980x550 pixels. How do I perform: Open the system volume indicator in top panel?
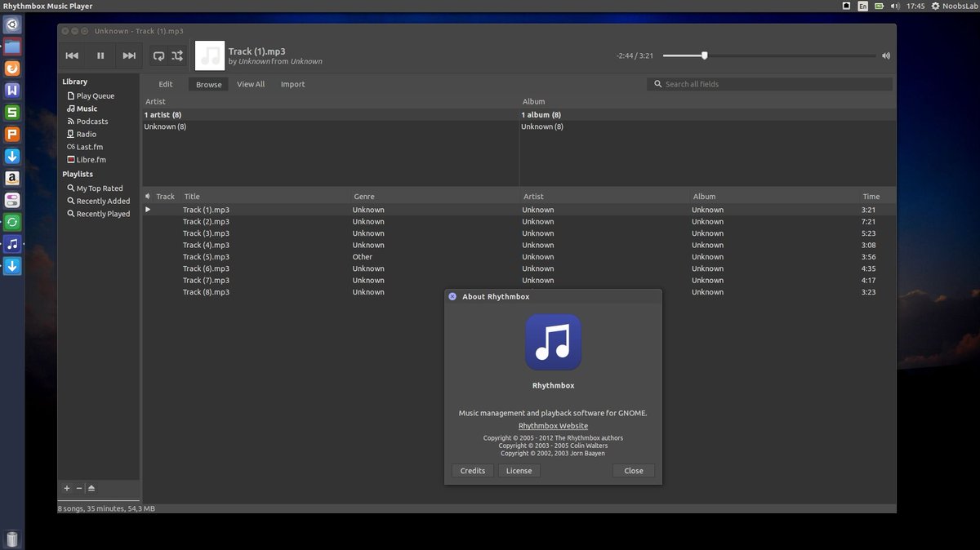tap(895, 6)
